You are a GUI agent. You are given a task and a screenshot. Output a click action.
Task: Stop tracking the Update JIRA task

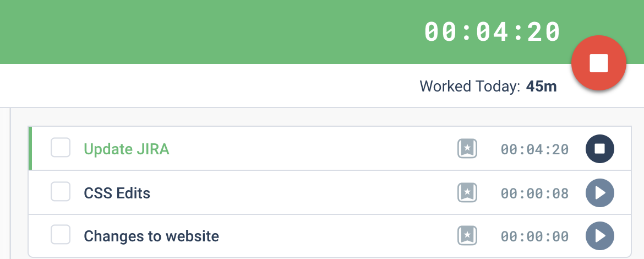(599, 149)
